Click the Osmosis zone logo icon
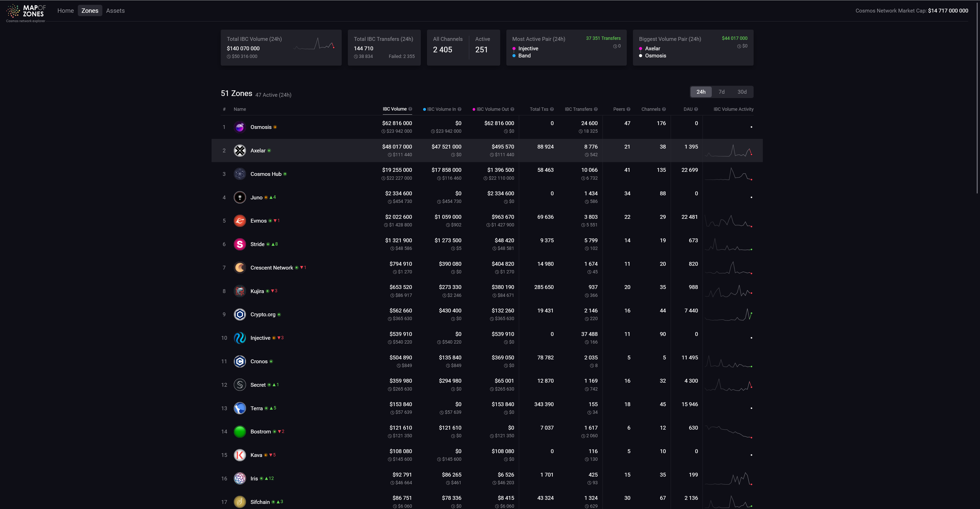This screenshot has height=509, width=980. pyautogui.click(x=240, y=127)
